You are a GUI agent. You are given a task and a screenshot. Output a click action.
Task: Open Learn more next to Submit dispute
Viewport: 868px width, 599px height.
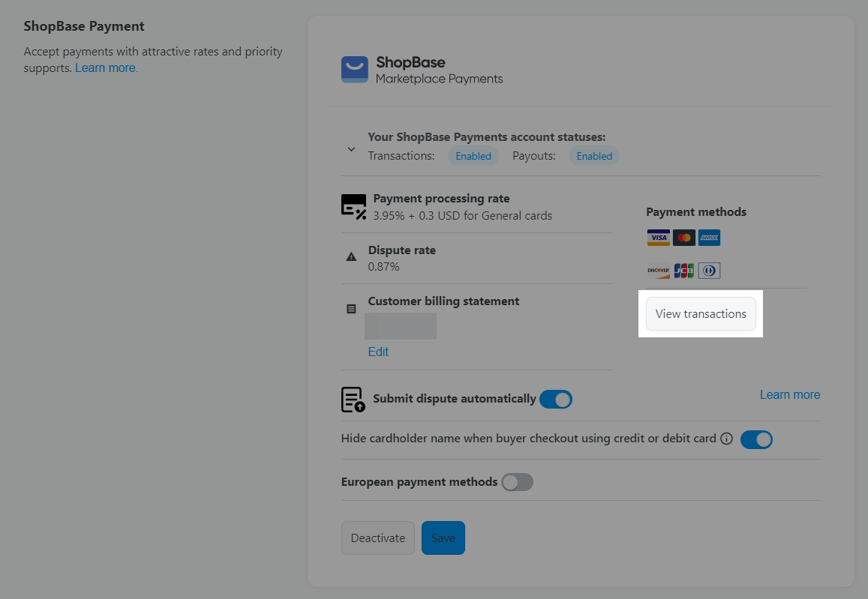[x=790, y=395]
